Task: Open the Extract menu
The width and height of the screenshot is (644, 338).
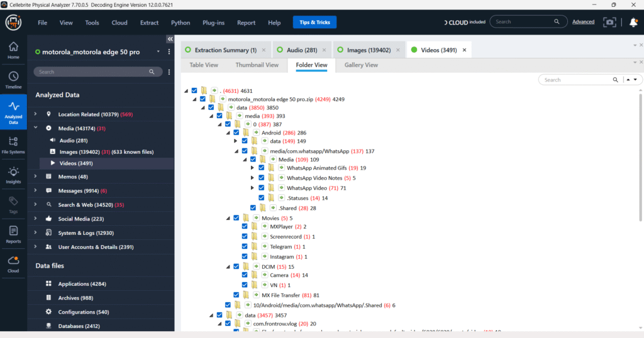Action: (x=149, y=23)
